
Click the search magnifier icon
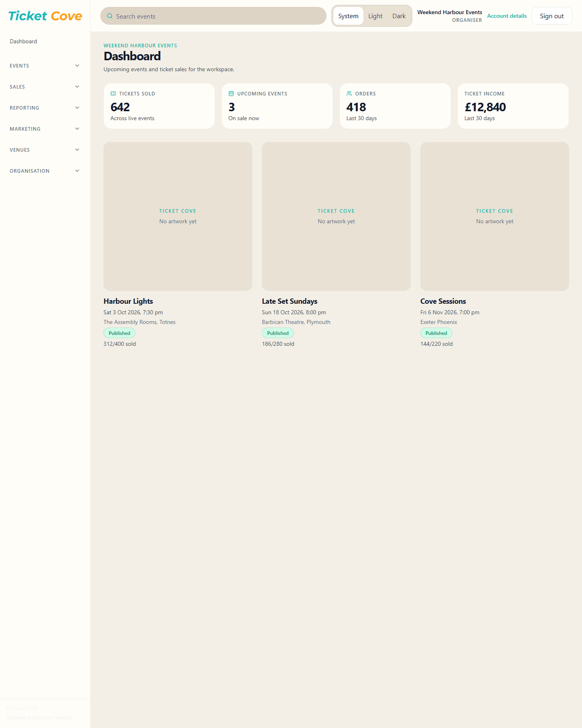[110, 16]
